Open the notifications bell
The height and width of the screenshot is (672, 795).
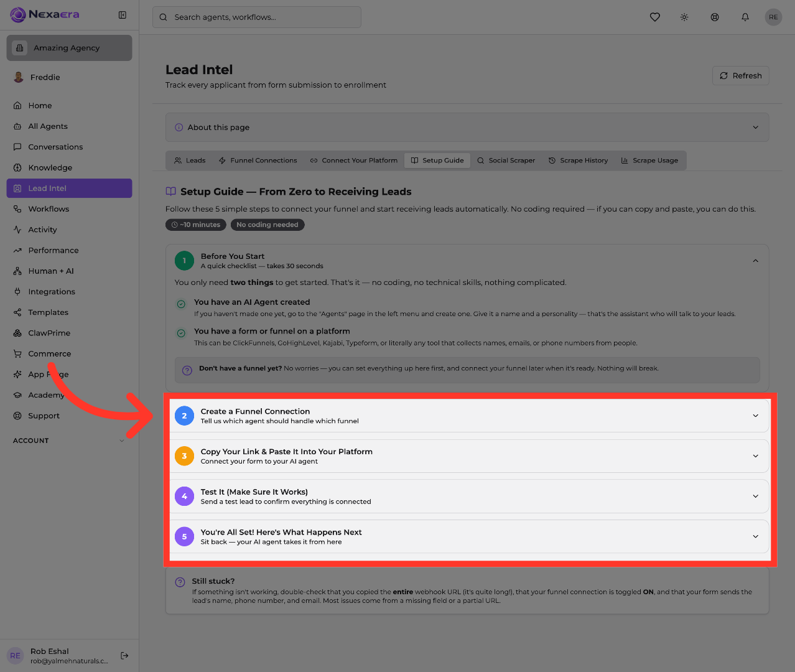tap(745, 17)
